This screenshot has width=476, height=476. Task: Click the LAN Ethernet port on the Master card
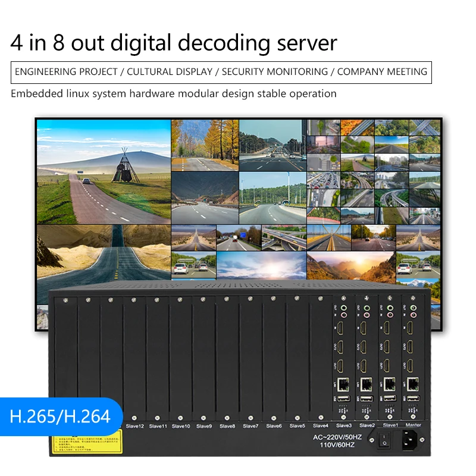pyautogui.click(x=412, y=384)
